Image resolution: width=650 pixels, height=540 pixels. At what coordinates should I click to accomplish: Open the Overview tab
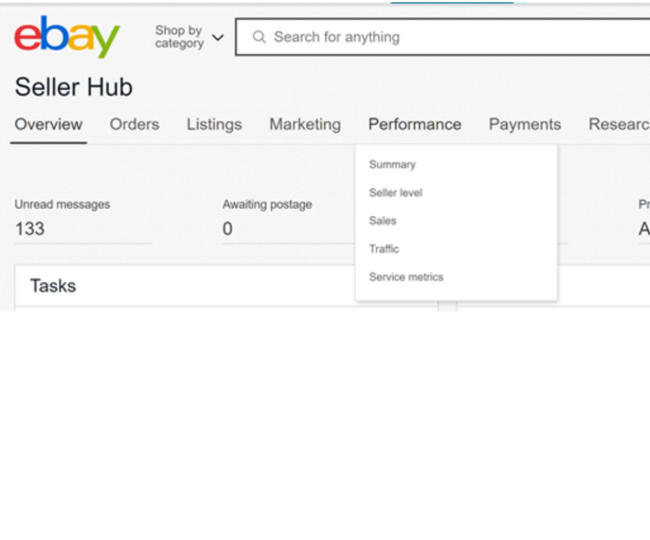point(49,124)
